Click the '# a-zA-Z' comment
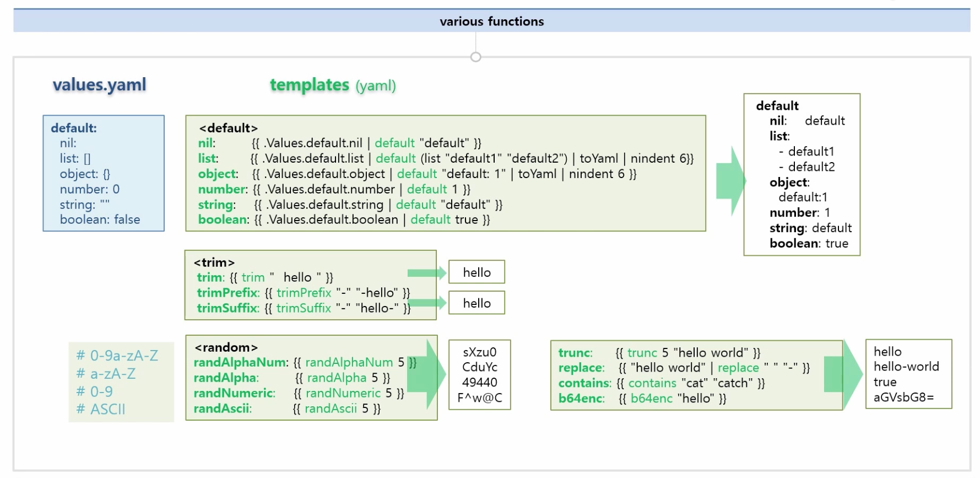The width and height of the screenshot is (980, 478). click(106, 374)
